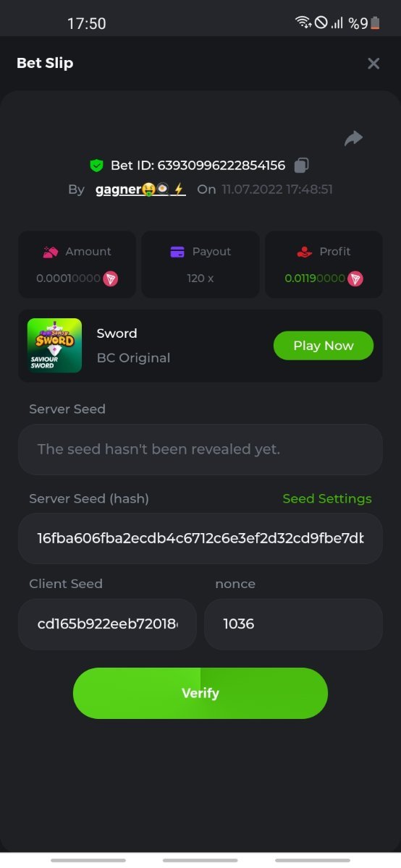
Task: Open the Saviour Sword game thumbnail
Action: click(x=54, y=346)
